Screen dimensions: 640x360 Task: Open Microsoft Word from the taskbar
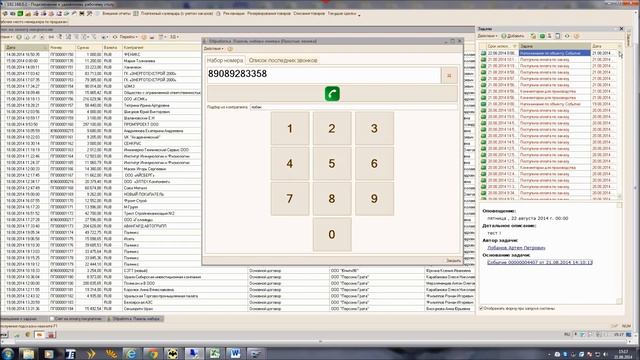point(235,353)
